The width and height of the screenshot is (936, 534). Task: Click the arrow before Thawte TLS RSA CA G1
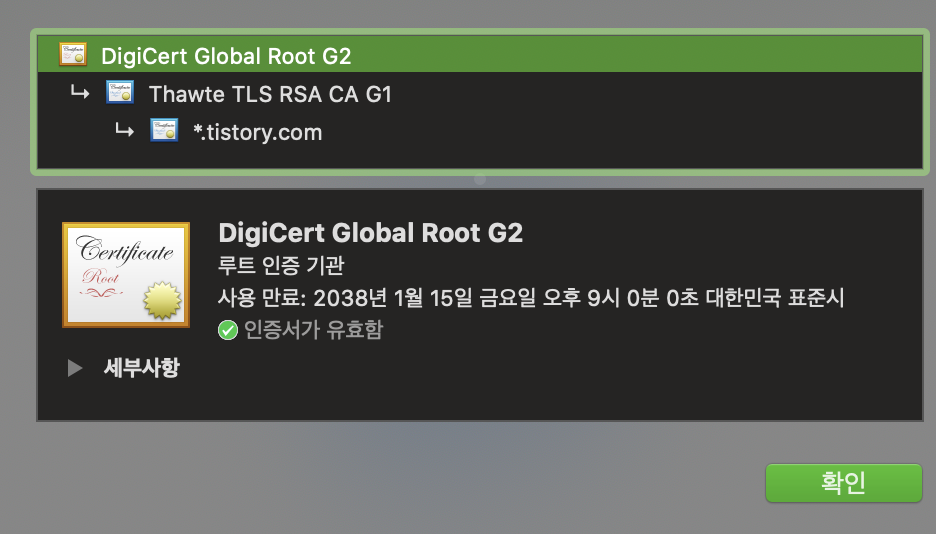[80, 92]
